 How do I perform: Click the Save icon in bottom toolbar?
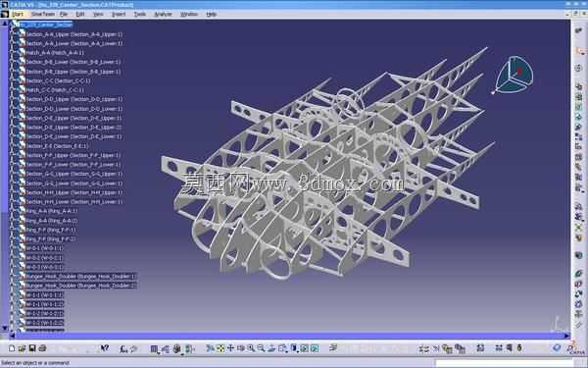click(32, 348)
